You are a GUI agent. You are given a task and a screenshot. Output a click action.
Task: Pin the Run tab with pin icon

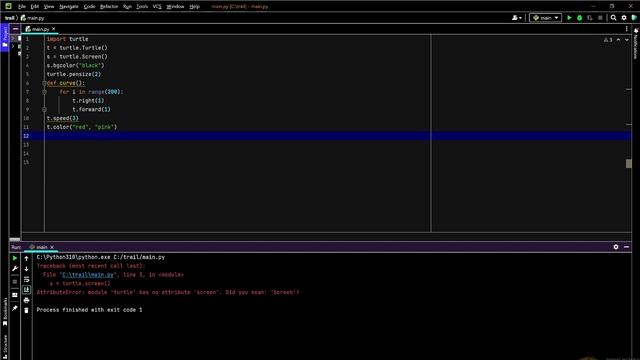pos(15,308)
